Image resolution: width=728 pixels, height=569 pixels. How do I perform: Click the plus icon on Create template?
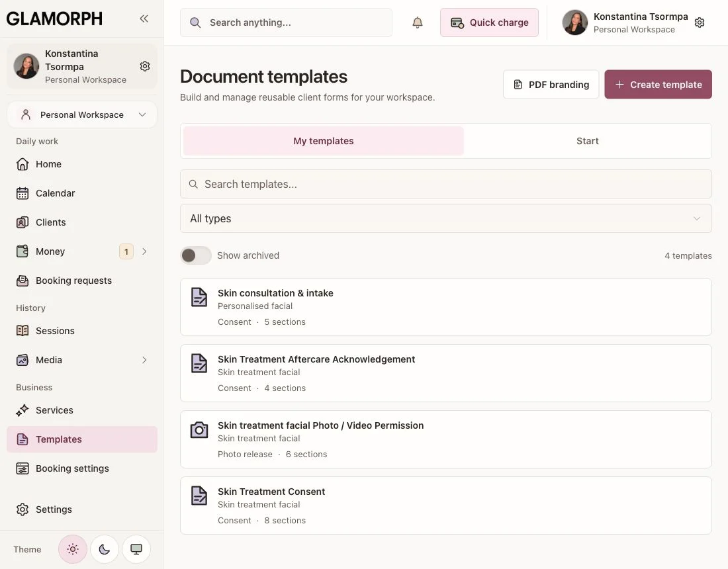619,85
